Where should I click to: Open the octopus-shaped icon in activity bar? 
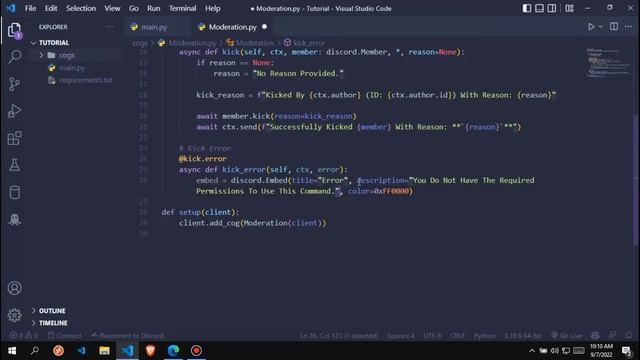coord(14,220)
